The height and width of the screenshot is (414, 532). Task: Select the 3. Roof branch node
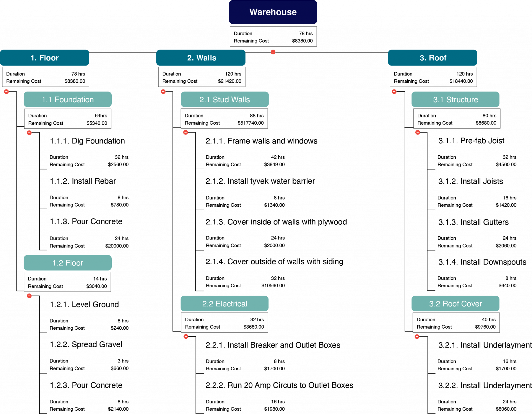(433, 58)
